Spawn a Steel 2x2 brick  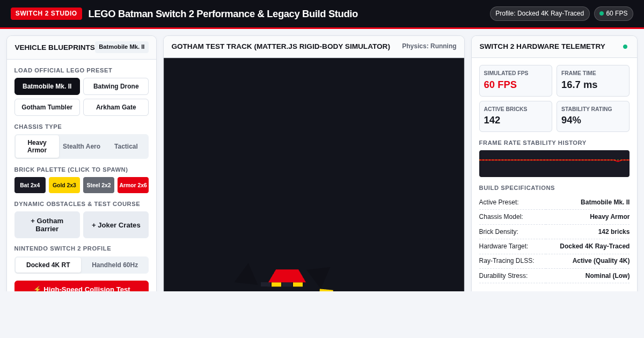(x=99, y=185)
